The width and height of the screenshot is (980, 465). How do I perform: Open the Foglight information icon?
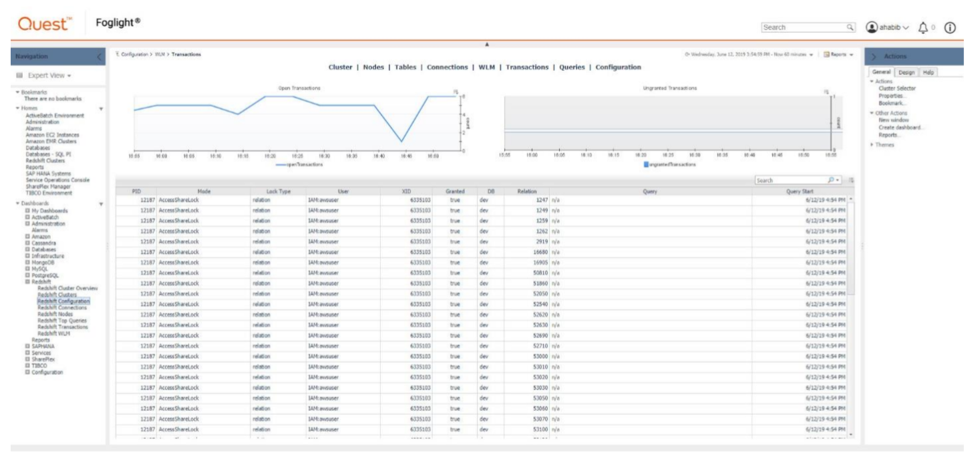point(950,27)
